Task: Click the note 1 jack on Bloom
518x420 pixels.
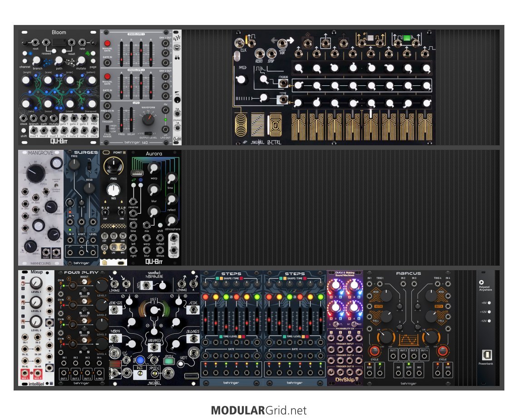Action: pyautogui.click(x=64, y=130)
